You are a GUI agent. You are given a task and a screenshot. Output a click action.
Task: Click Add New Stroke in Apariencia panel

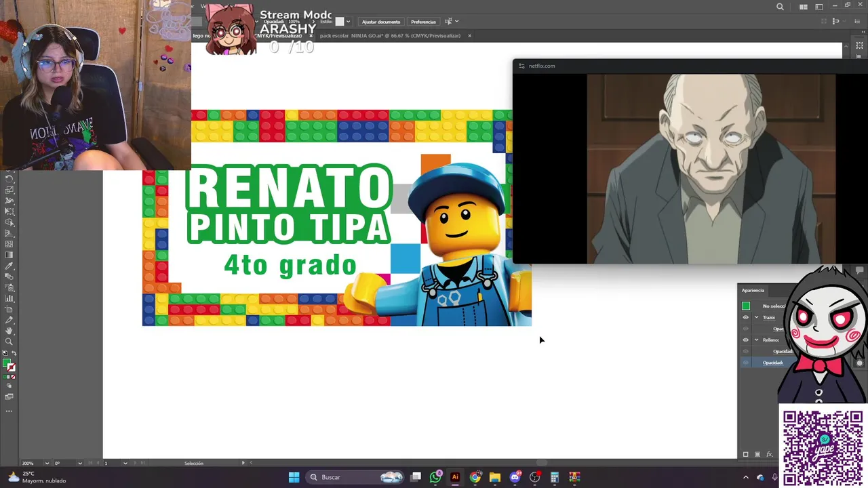click(745, 454)
